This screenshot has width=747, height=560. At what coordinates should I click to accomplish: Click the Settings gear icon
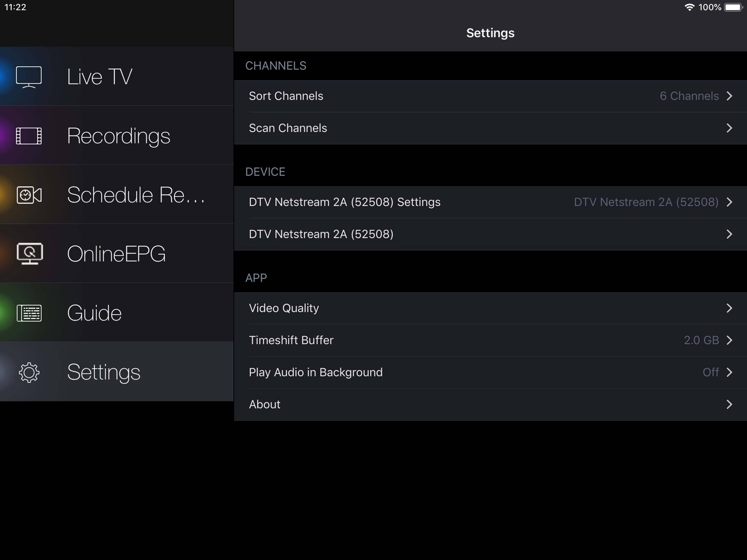click(x=29, y=372)
